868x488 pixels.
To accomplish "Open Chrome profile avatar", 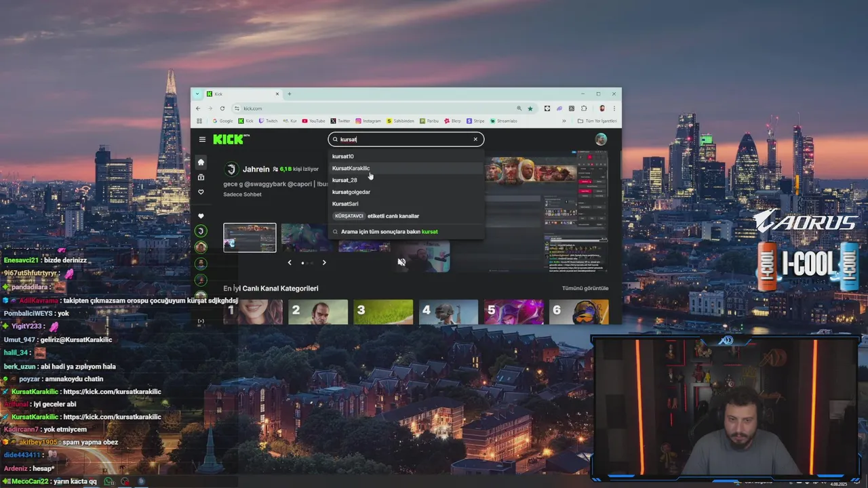I will pos(601,108).
